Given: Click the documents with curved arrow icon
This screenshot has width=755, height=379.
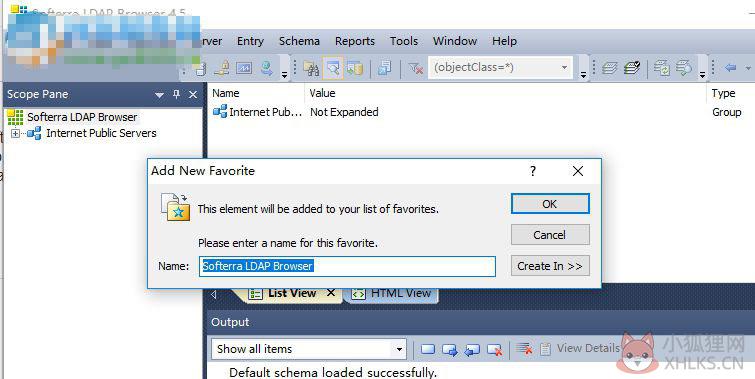Looking at the screenshot, I should 684,68.
